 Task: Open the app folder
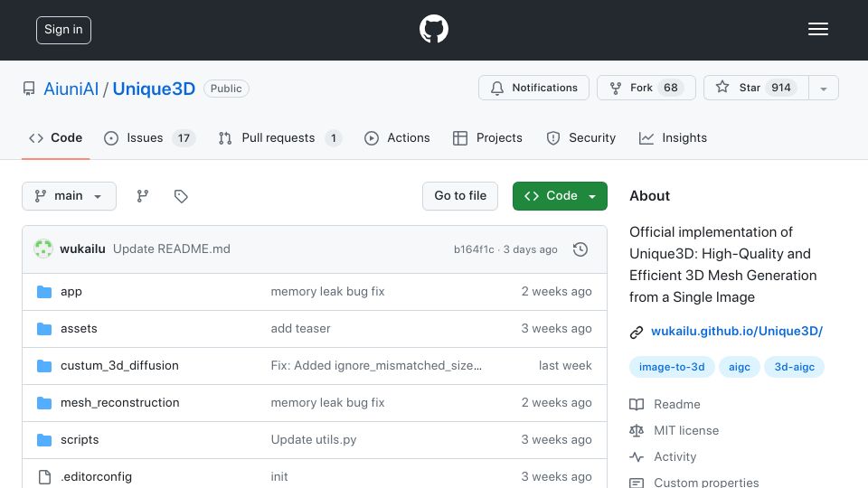[71, 292]
